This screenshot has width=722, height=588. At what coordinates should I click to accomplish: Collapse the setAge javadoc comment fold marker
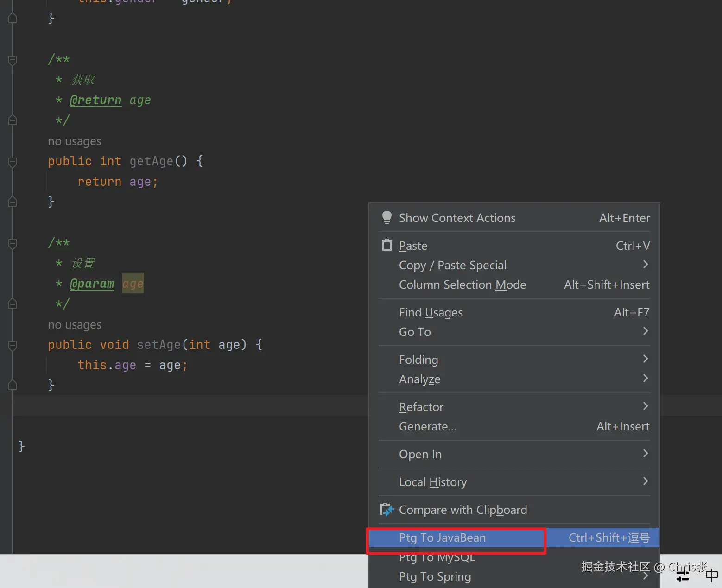(13, 243)
